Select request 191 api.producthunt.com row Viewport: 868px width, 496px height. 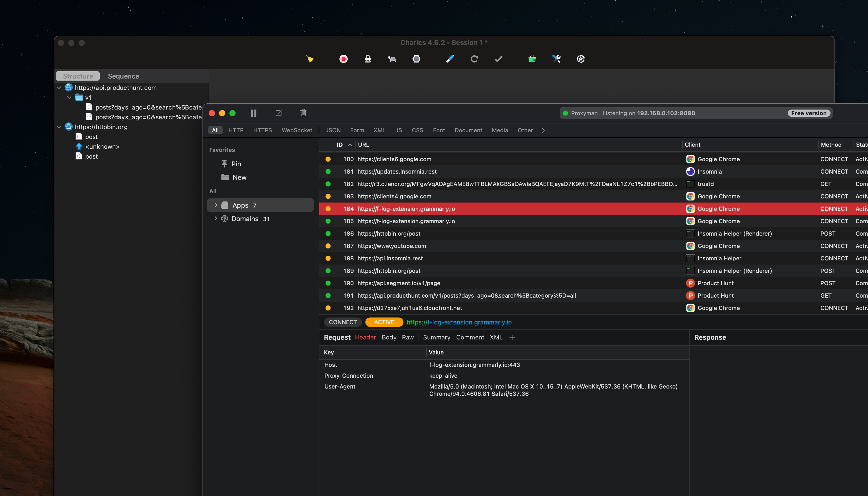point(466,295)
